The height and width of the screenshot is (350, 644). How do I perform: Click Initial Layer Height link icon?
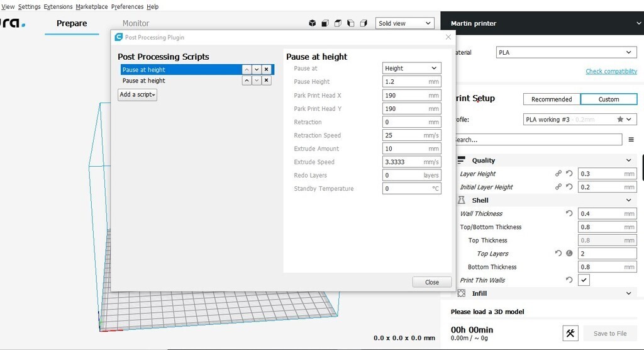pyautogui.click(x=558, y=187)
